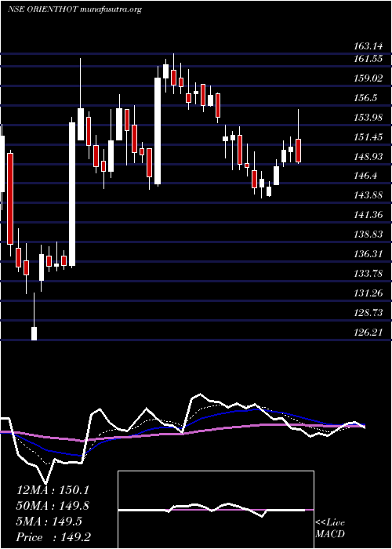This screenshot has width=392, height=549.
Task: Select the 136.31 price level label
Action: pyautogui.click(x=368, y=254)
